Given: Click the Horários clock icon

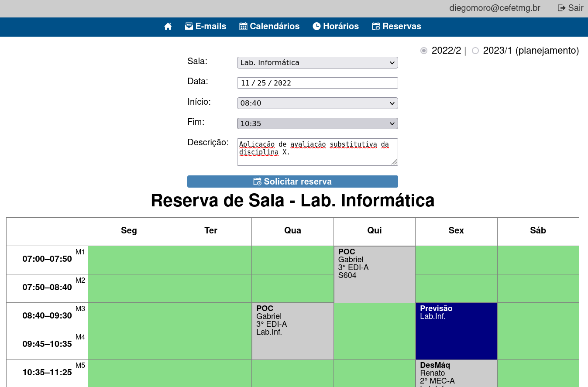Looking at the screenshot, I should [x=316, y=26].
